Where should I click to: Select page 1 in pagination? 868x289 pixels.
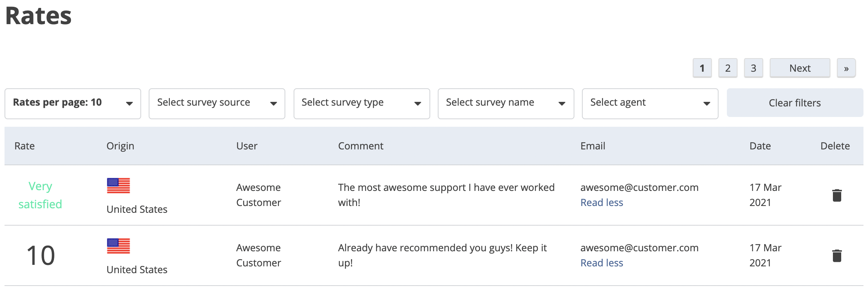pyautogui.click(x=702, y=68)
